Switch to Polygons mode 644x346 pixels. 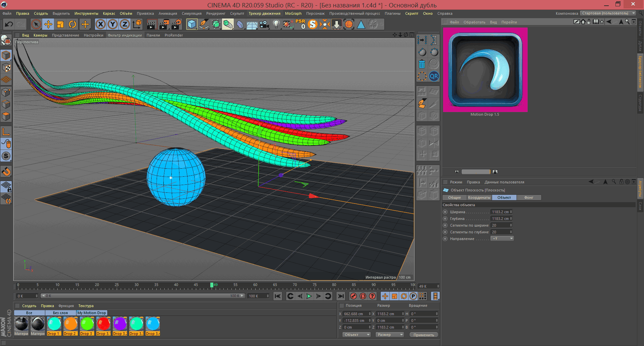[x=6, y=116]
